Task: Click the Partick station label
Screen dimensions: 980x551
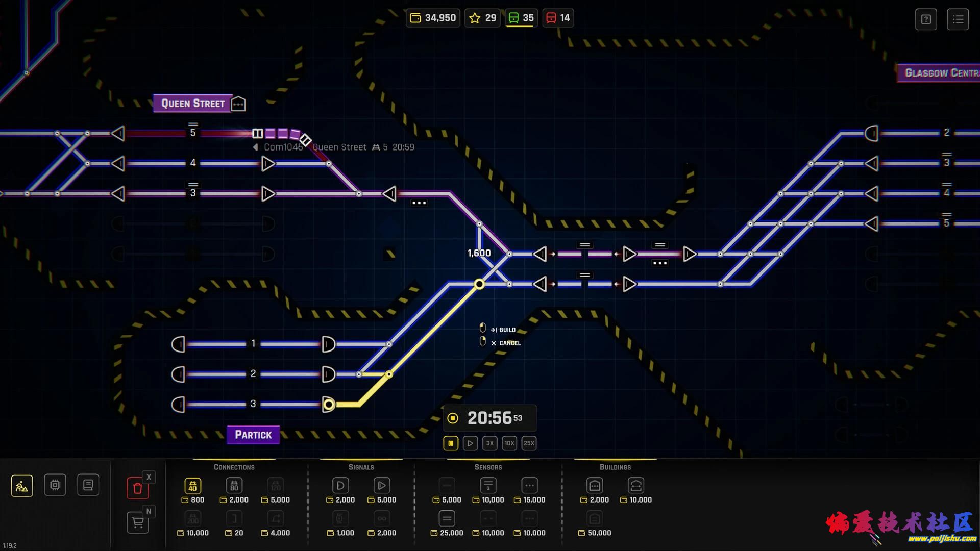Action: coord(253,435)
